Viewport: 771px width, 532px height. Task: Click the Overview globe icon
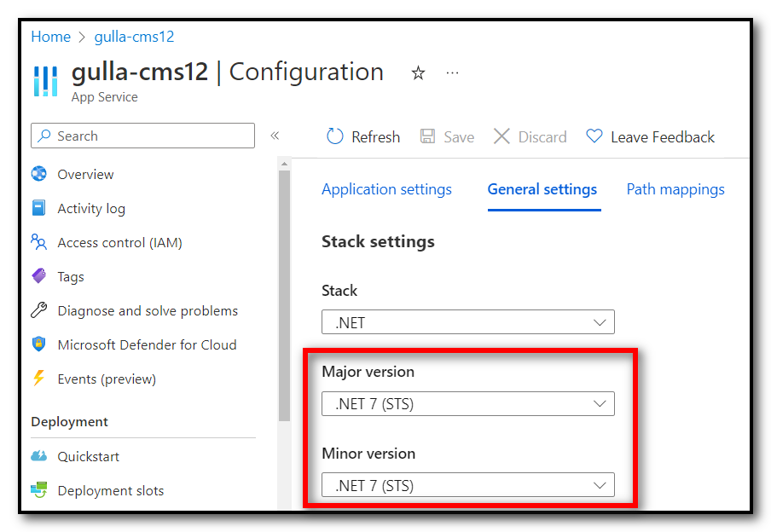(39, 174)
